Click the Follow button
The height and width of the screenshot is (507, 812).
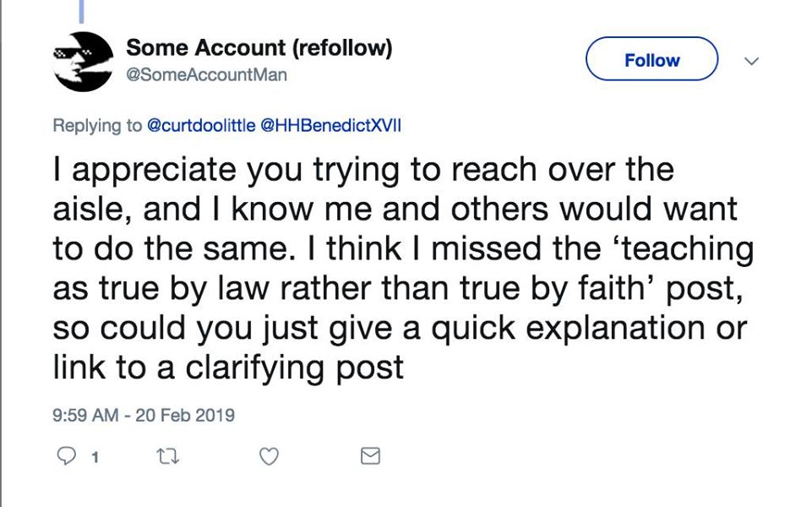[x=651, y=60]
